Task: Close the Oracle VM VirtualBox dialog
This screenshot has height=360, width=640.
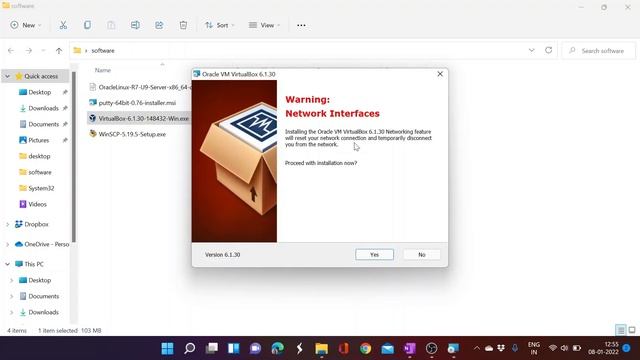Action: point(440,74)
